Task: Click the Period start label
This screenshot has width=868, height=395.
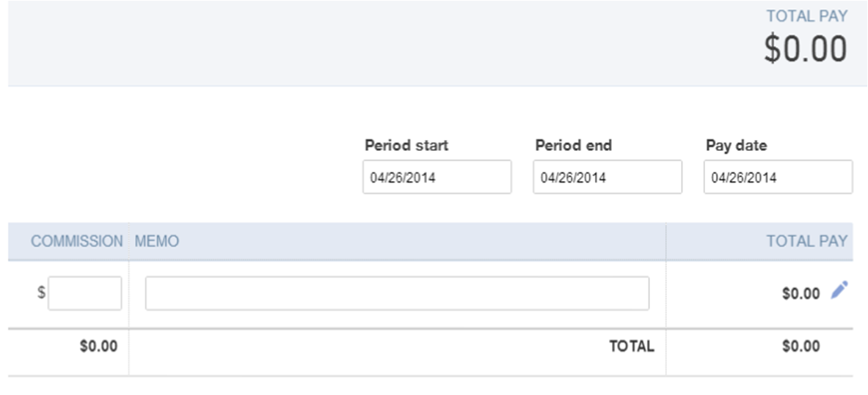Action: tap(406, 146)
